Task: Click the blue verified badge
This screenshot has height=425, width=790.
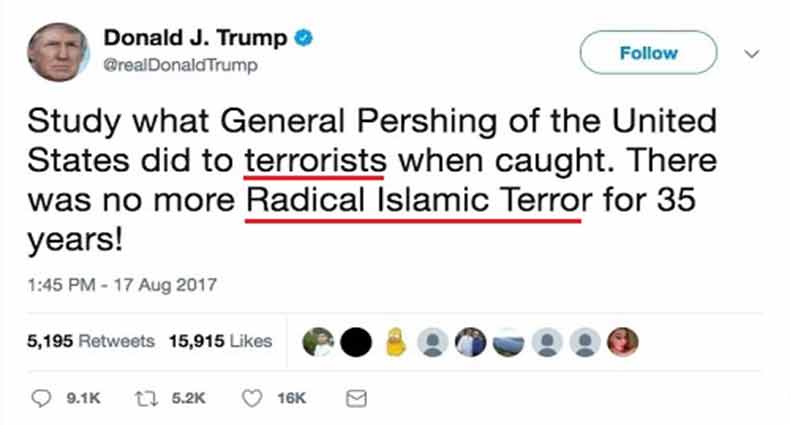Action: click(303, 38)
